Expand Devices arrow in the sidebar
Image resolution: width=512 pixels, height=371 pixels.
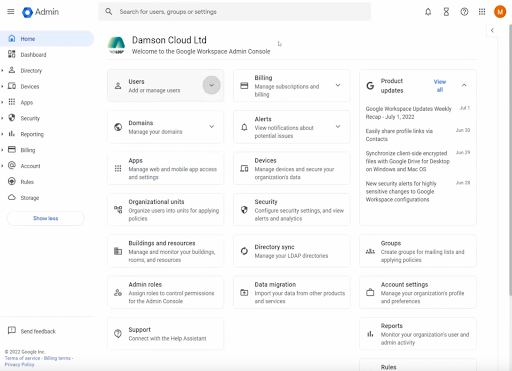coord(2,87)
